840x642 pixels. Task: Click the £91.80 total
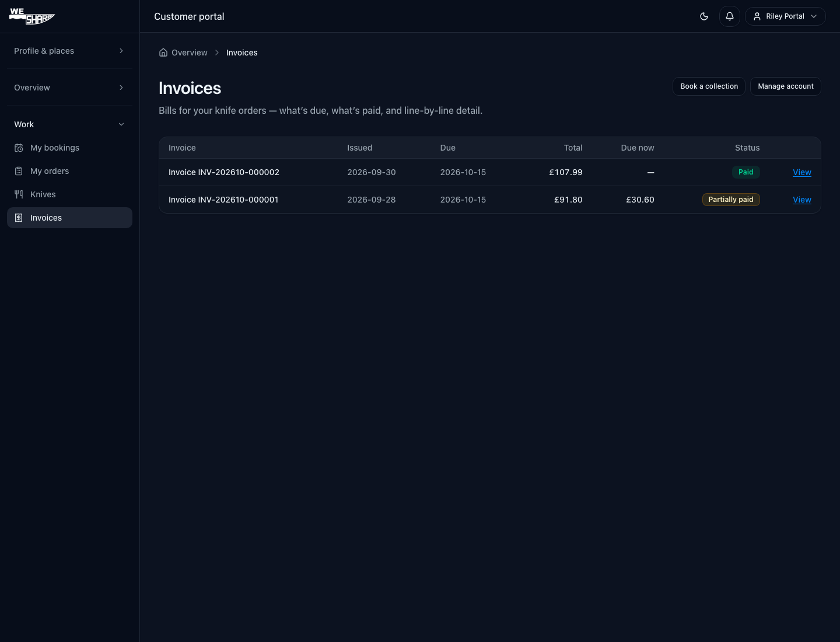(x=568, y=200)
